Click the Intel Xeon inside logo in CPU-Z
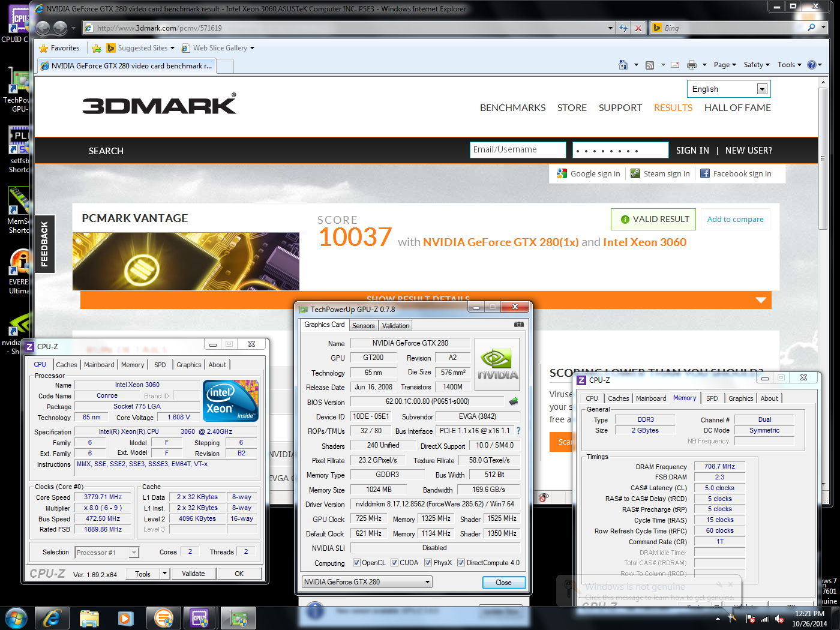840x630 pixels. (x=230, y=400)
